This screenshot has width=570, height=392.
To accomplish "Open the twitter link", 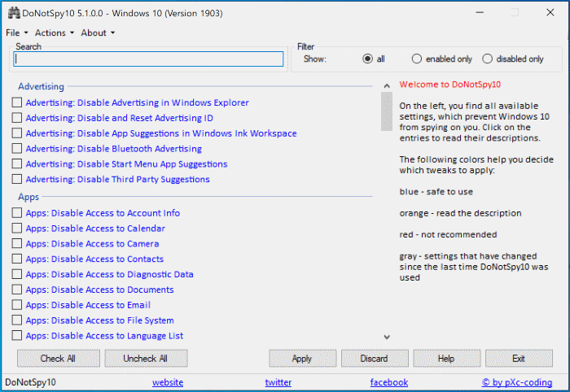I will [x=278, y=382].
